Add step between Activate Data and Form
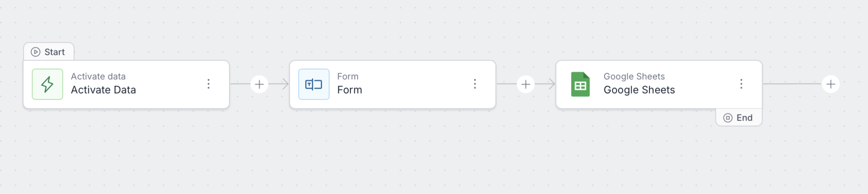 coord(259,84)
